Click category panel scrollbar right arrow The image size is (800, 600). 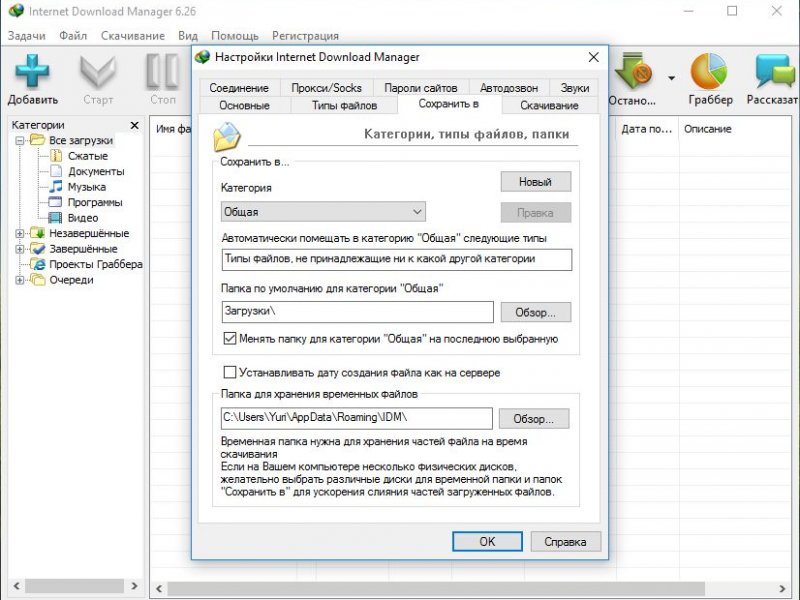click(134, 586)
